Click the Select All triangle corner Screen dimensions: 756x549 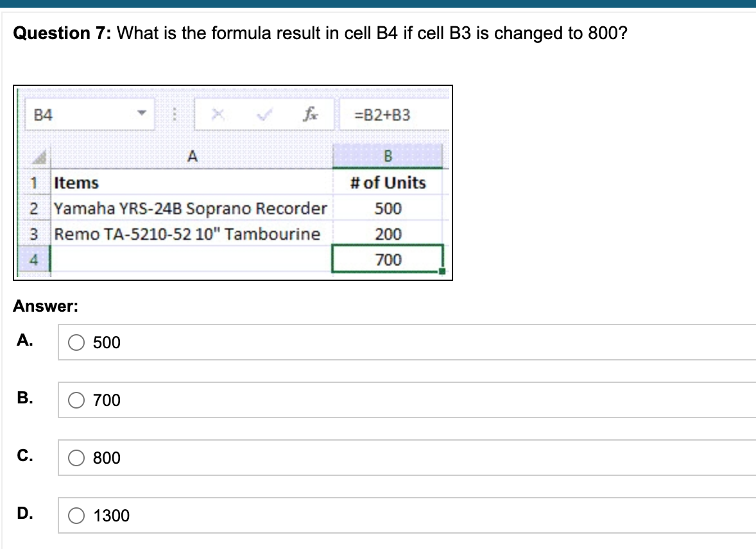(x=39, y=155)
